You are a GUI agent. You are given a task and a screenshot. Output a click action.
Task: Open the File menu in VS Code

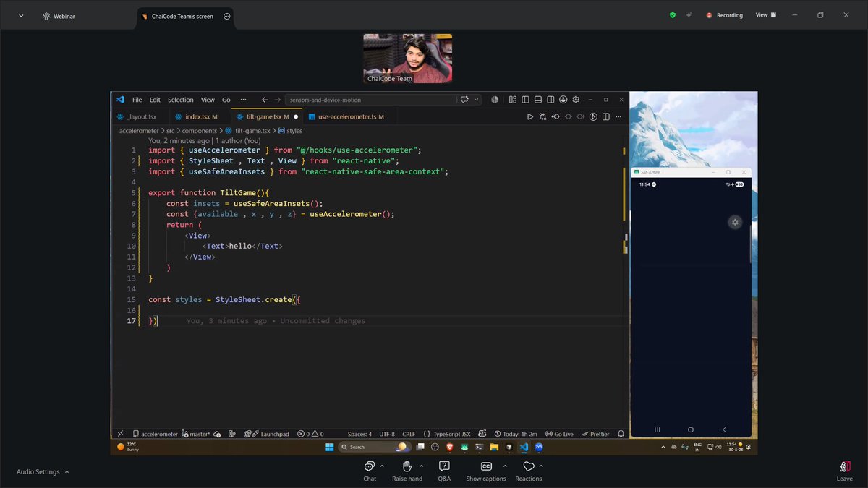[137, 100]
